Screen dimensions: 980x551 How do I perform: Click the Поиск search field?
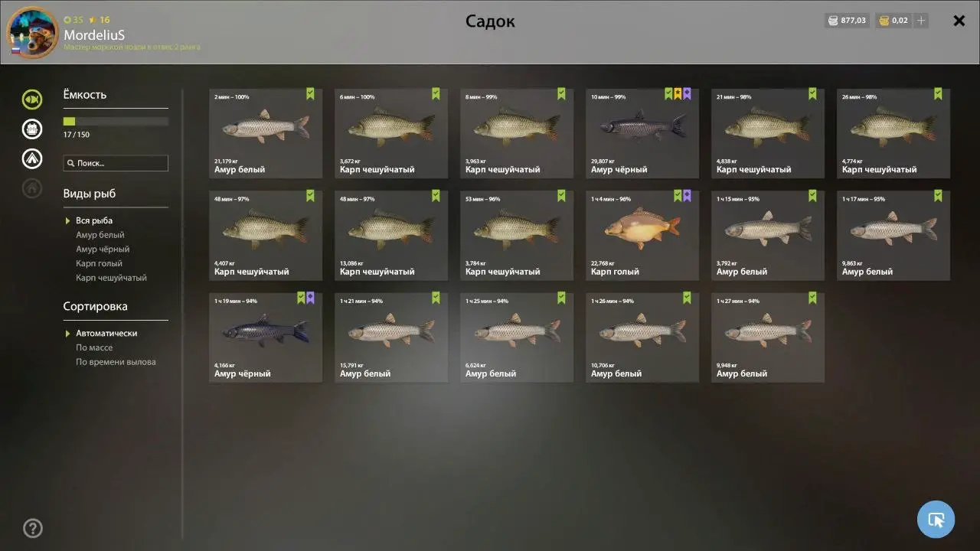point(116,163)
